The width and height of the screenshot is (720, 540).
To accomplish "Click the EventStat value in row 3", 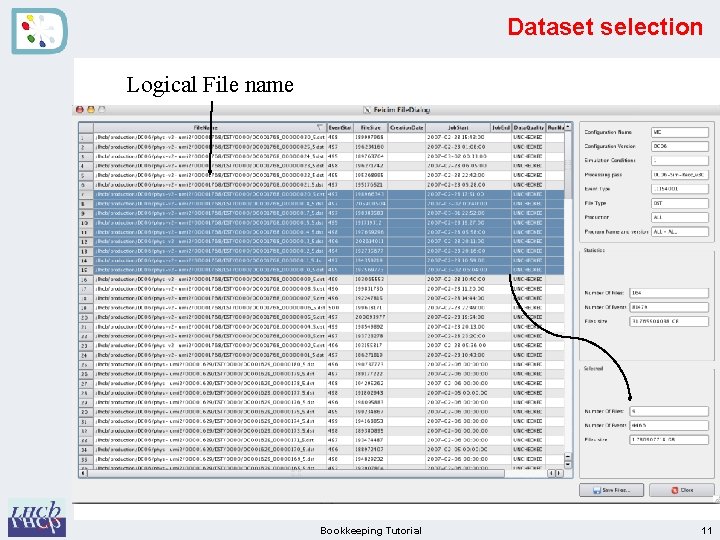I will pyautogui.click(x=333, y=156).
